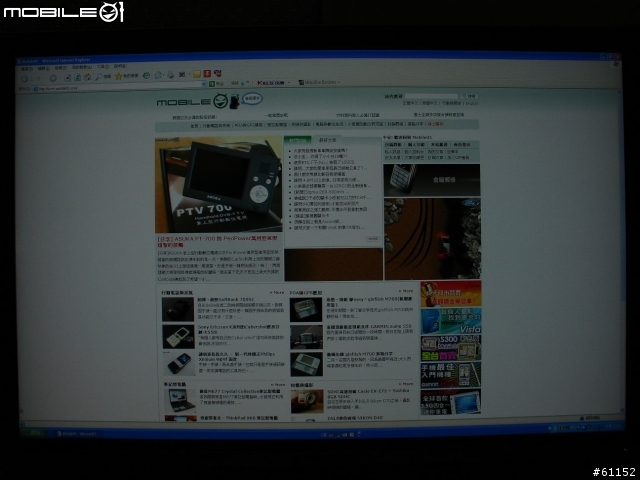
Task: Open the Sony Ericsson Cybershot K550i article
Action: 238,329
